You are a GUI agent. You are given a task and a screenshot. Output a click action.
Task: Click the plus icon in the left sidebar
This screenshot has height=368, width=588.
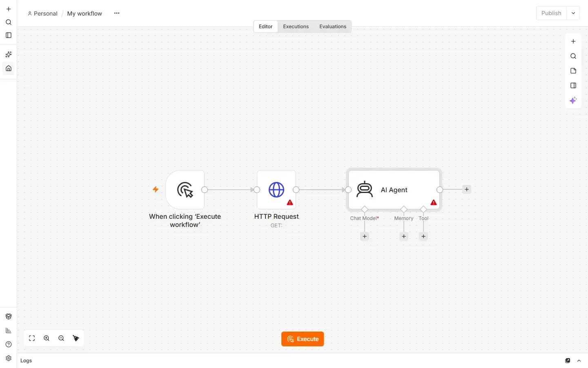coord(9,9)
